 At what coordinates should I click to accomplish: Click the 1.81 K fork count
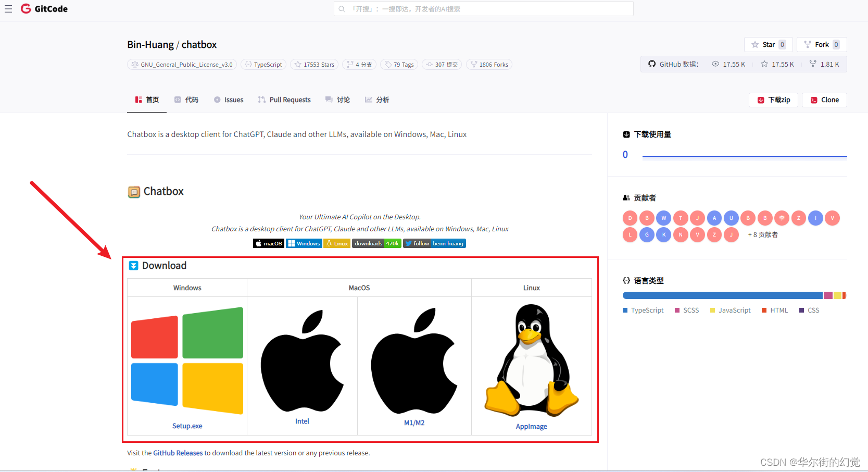pyautogui.click(x=829, y=65)
